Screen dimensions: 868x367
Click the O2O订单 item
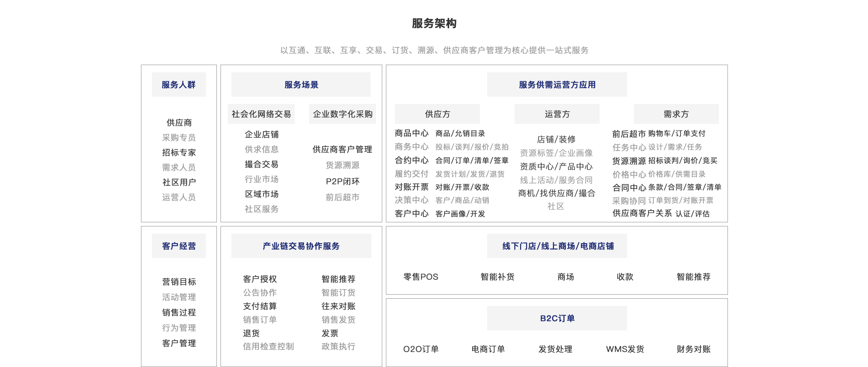pos(421,349)
